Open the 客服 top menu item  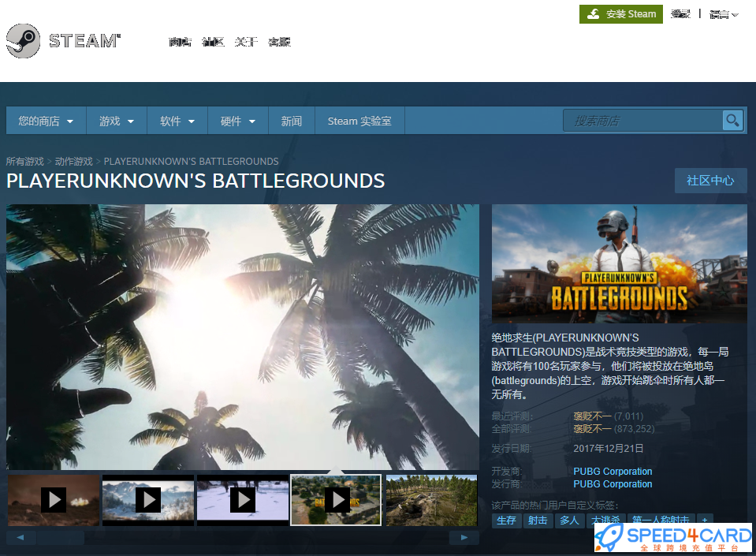pos(279,42)
